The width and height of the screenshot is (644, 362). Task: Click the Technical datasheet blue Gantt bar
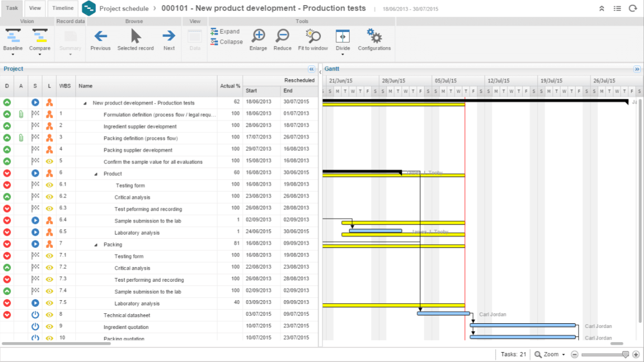(x=444, y=313)
